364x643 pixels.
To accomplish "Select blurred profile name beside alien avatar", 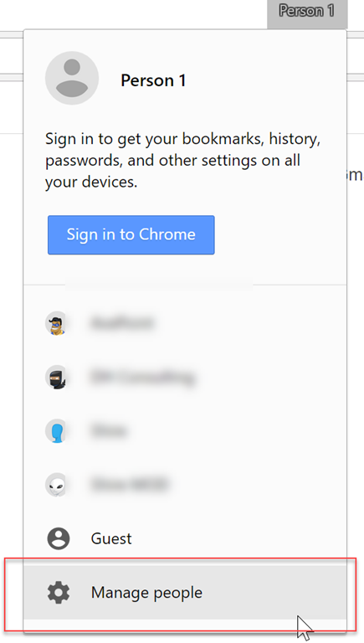I will pyautogui.click(x=129, y=484).
